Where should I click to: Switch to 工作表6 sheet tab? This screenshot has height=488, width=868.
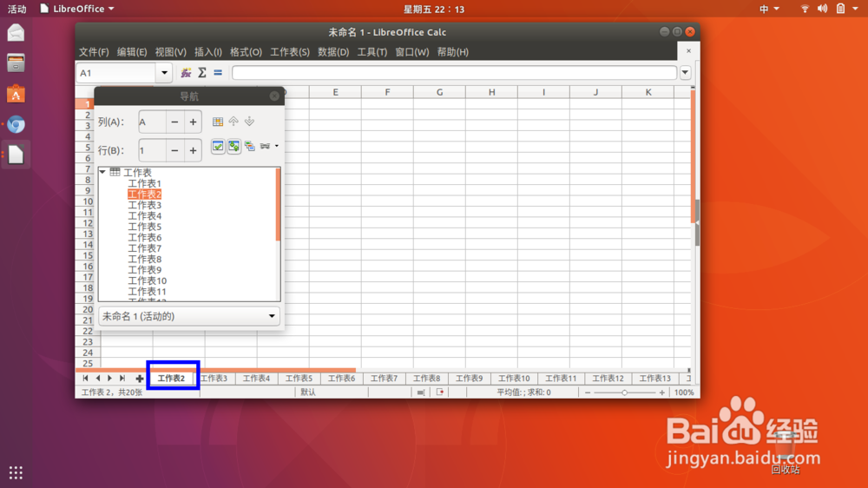[341, 379]
